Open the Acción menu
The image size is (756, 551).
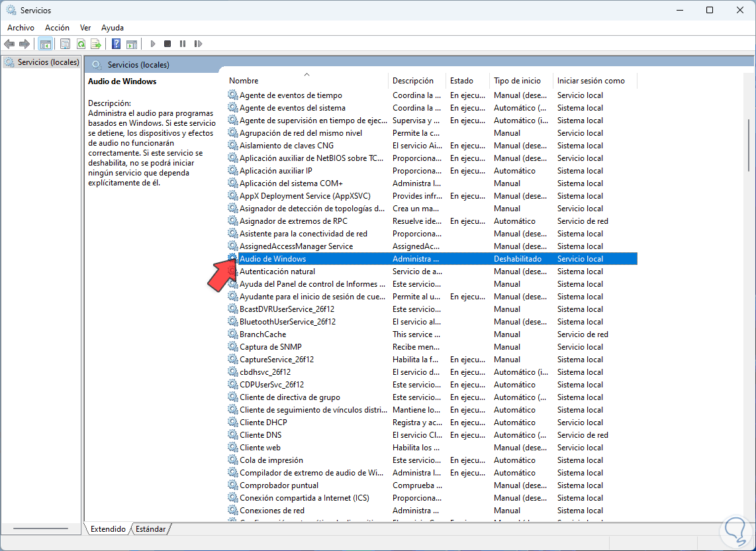click(58, 28)
